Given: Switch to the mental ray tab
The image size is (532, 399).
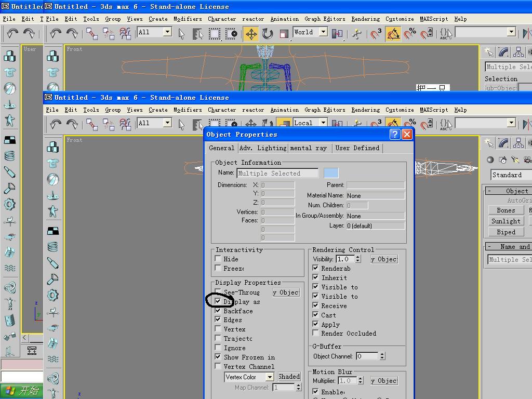Looking at the screenshot, I should 309,148.
